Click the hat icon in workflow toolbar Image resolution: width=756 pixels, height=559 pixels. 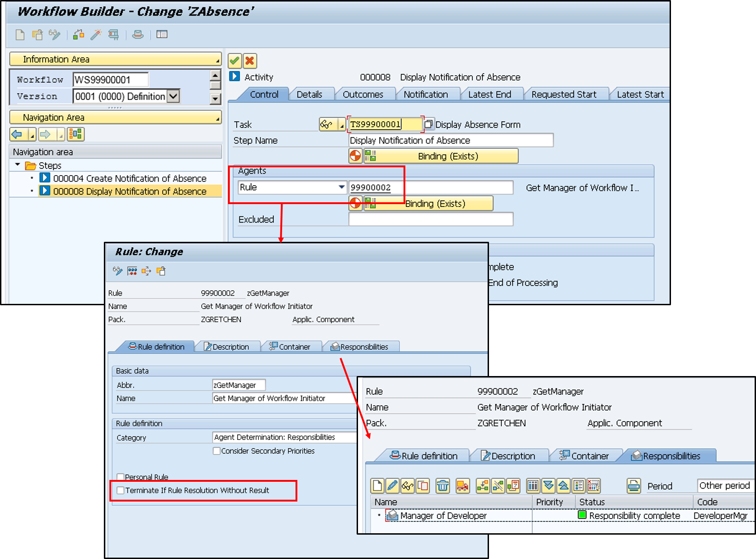click(x=138, y=34)
